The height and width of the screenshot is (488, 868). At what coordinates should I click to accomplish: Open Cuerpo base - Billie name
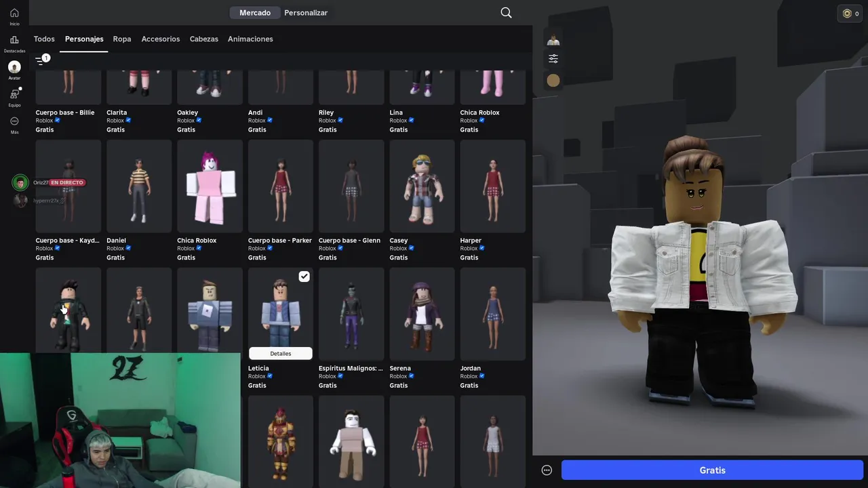coord(65,113)
